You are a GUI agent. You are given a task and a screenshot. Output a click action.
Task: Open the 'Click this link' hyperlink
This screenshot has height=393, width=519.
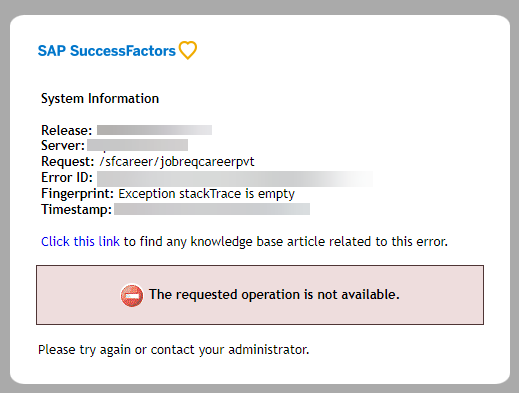pos(80,241)
